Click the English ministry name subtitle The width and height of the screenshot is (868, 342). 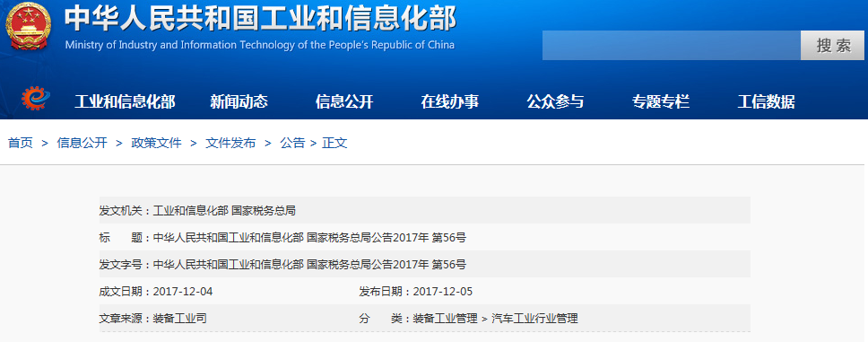[260, 45]
